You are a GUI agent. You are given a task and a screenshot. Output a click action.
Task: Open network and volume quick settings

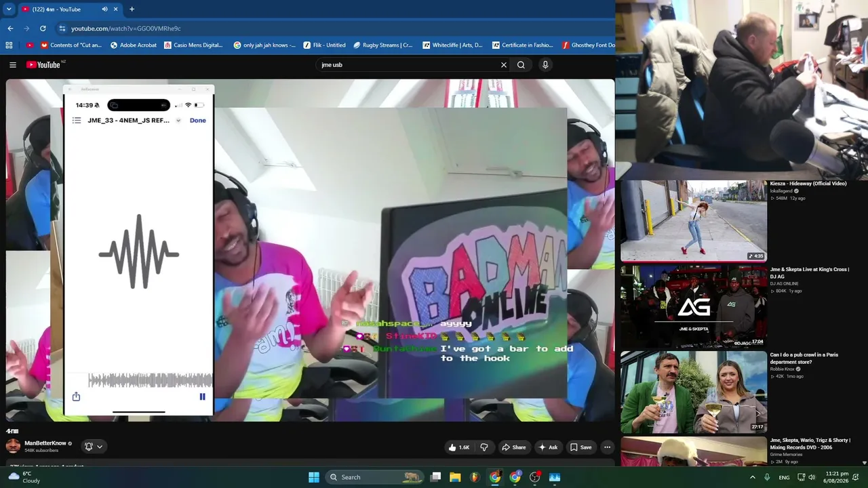806,477
